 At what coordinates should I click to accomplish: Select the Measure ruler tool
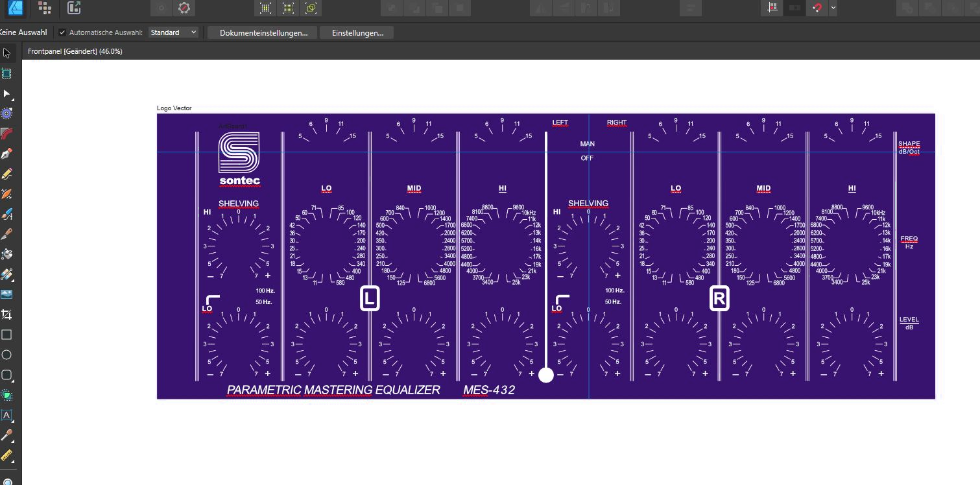(x=7, y=455)
